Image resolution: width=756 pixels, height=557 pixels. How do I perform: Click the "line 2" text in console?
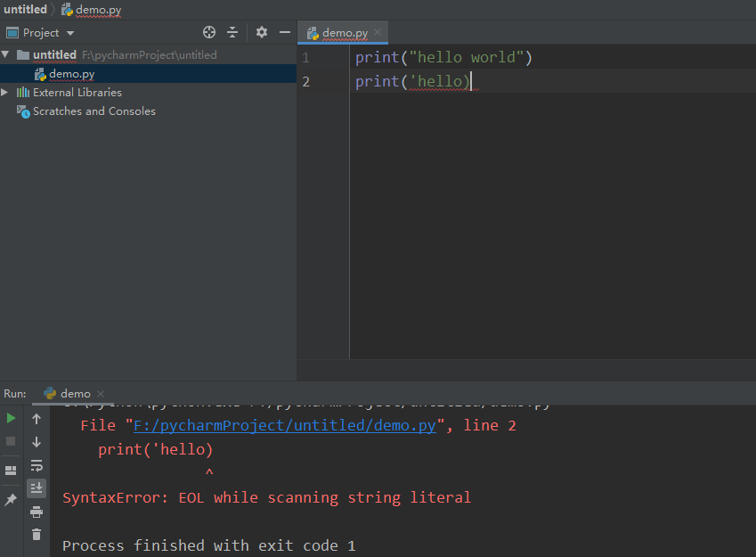coord(490,426)
